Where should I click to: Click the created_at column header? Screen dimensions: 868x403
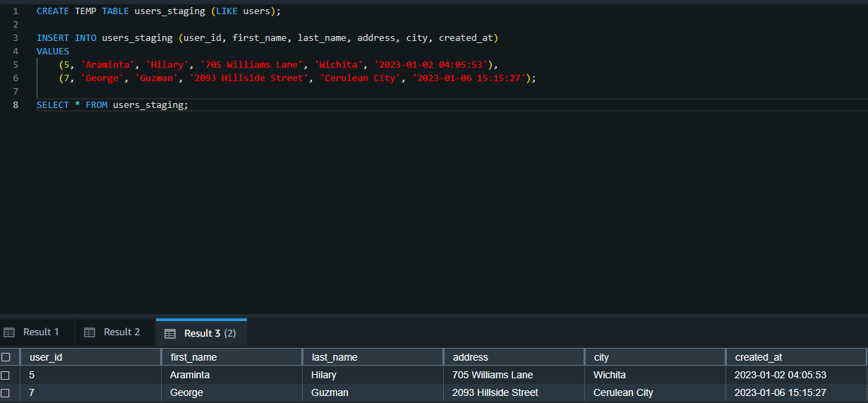pos(758,357)
